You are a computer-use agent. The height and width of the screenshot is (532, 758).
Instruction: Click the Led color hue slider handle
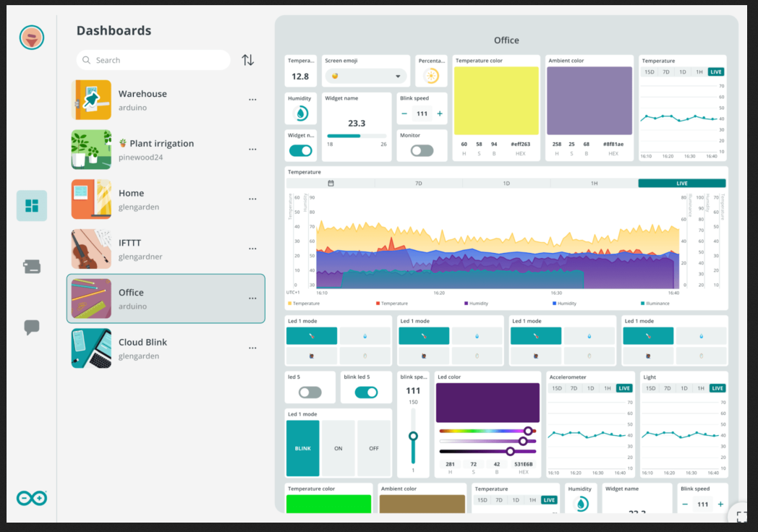point(528,431)
